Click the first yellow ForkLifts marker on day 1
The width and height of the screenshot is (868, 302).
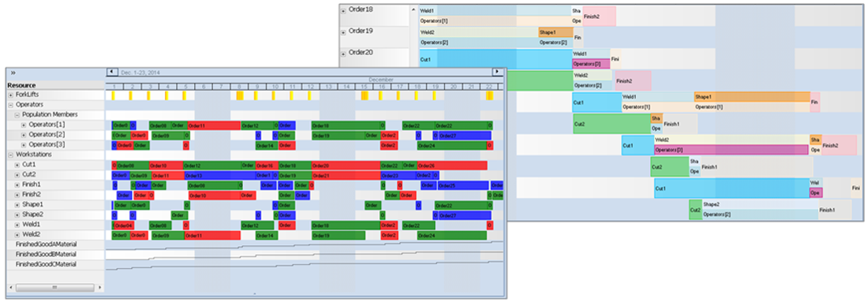113,95
